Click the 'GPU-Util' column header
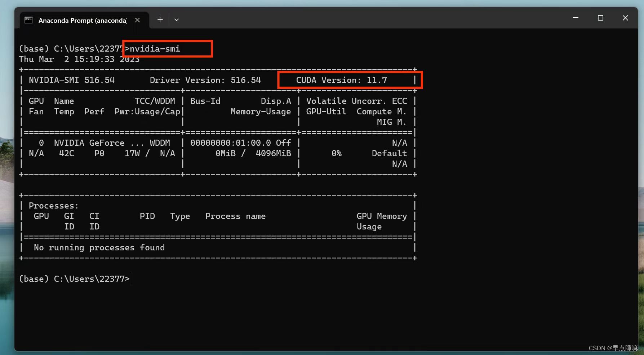Viewport: 644px width, 355px height. pyautogui.click(x=327, y=111)
